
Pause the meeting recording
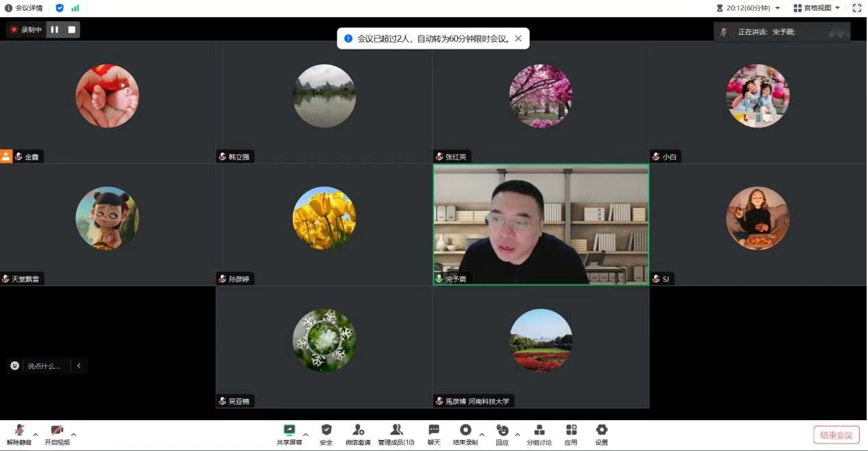(55, 29)
